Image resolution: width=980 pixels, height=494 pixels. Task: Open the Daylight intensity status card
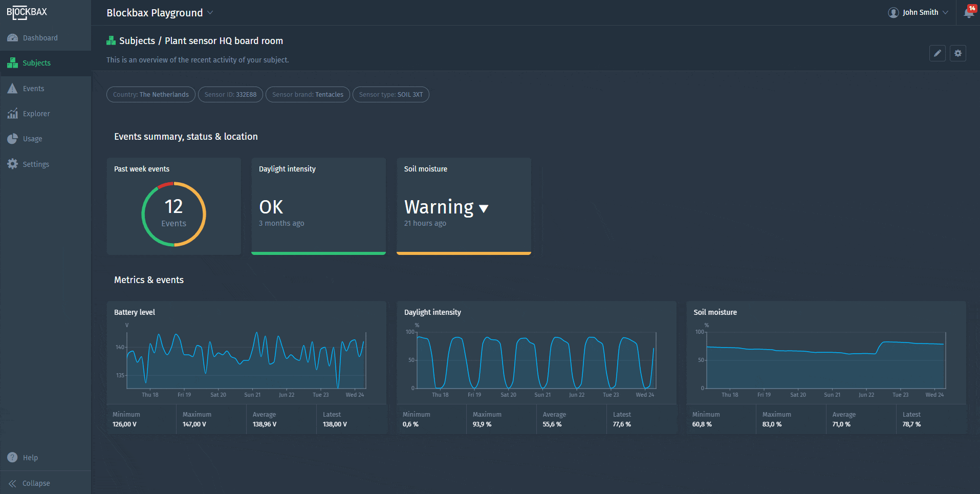(318, 206)
